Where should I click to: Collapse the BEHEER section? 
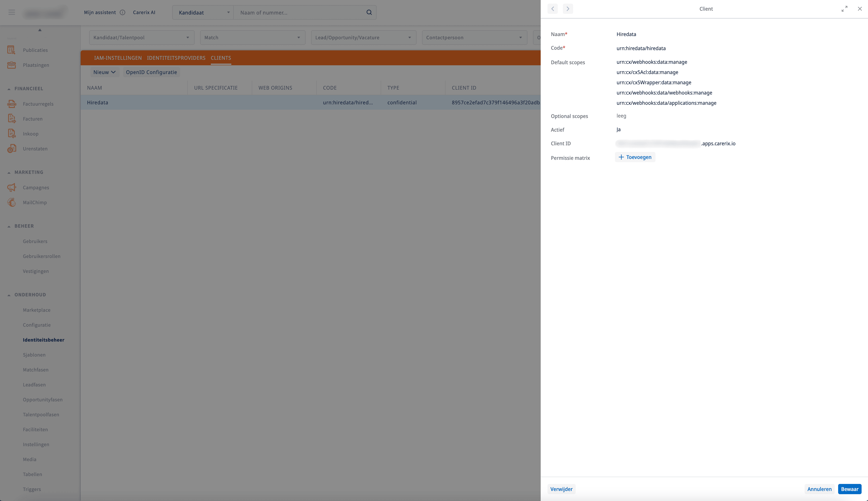pos(9,226)
